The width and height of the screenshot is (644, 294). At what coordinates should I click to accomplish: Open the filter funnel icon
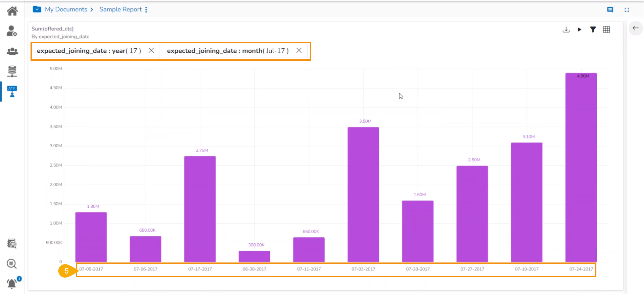[x=593, y=30]
